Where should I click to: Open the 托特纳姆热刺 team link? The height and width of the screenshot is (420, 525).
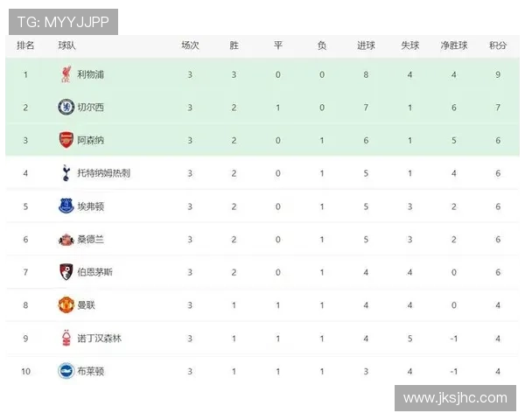103,173
